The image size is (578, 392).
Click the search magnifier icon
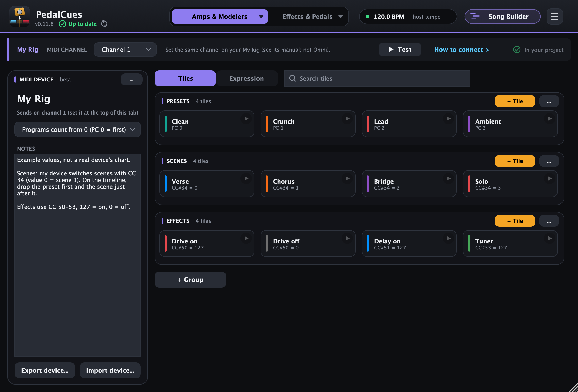coord(292,78)
